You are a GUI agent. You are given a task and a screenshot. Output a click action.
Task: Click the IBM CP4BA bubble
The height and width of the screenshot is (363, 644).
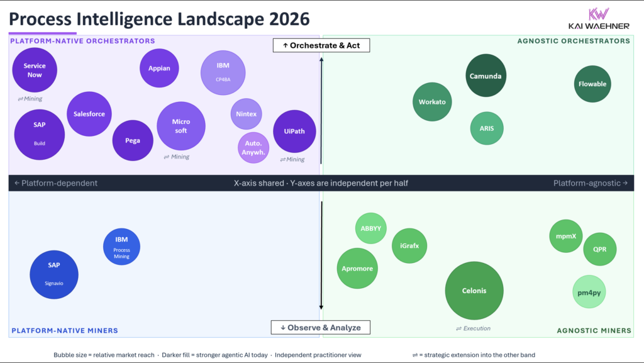click(223, 73)
